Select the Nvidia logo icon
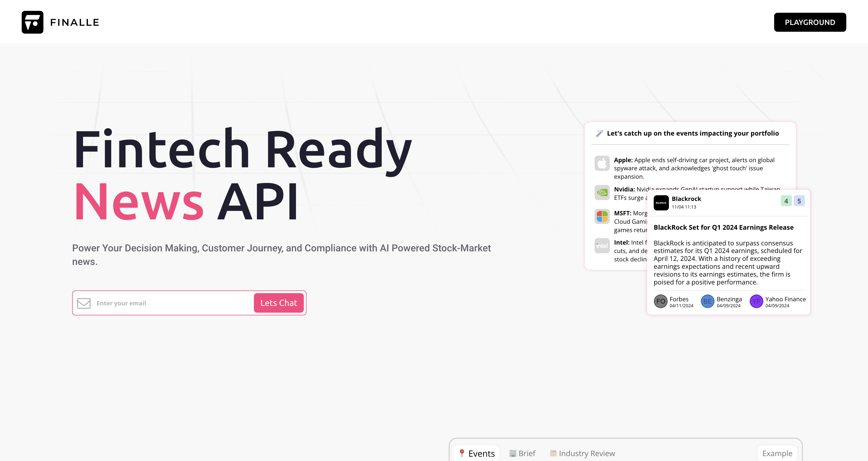This screenshot has width=868, height=461. 602,193
